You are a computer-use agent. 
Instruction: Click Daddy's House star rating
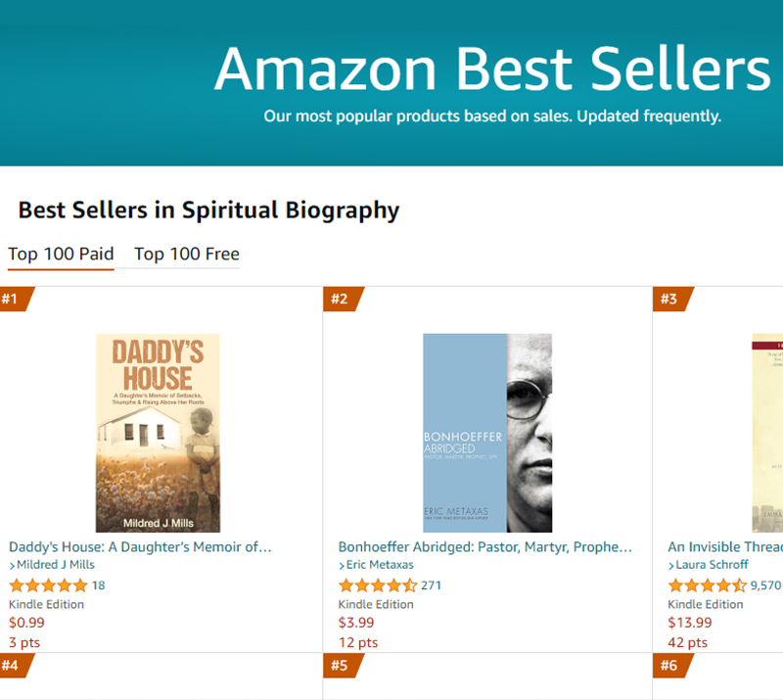[48, 585]
